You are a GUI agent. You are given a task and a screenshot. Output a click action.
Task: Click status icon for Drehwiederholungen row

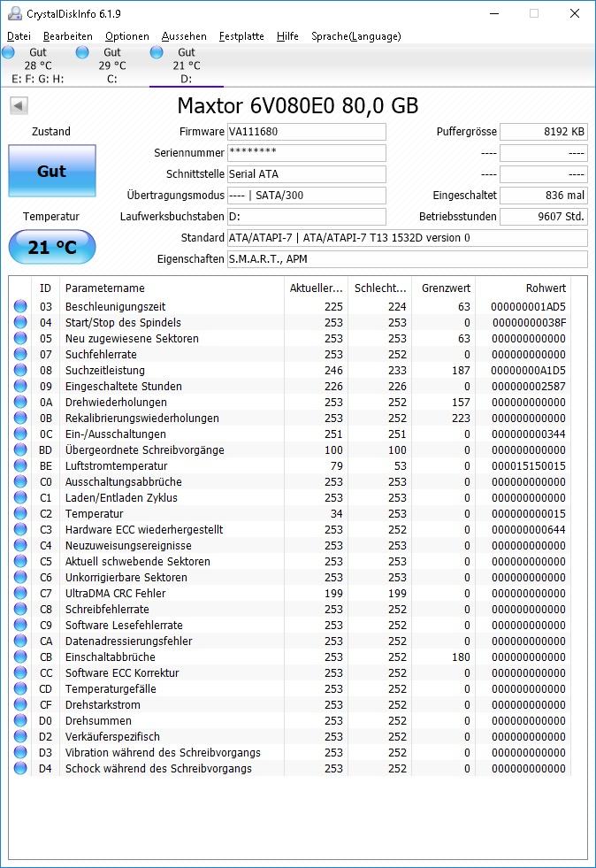[20, 402]
